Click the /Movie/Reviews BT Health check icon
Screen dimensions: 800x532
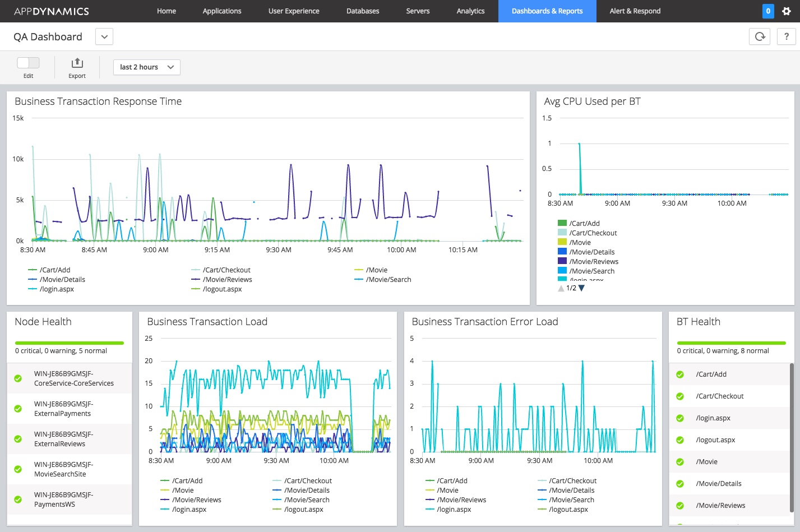[x=680, y=506]
